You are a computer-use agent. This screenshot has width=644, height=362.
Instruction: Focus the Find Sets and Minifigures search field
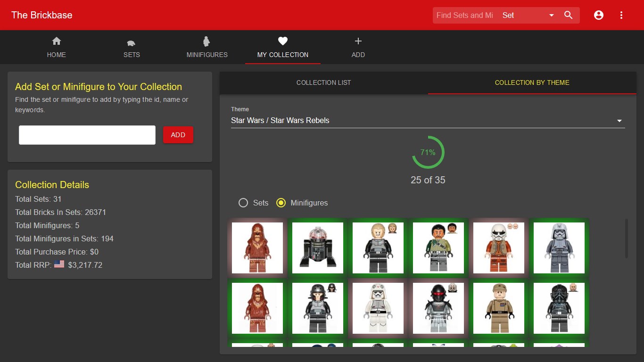click(465, 15)
